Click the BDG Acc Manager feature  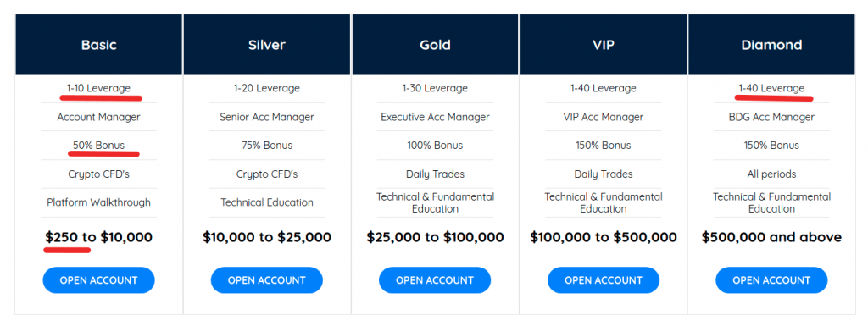tap(771, 117)
